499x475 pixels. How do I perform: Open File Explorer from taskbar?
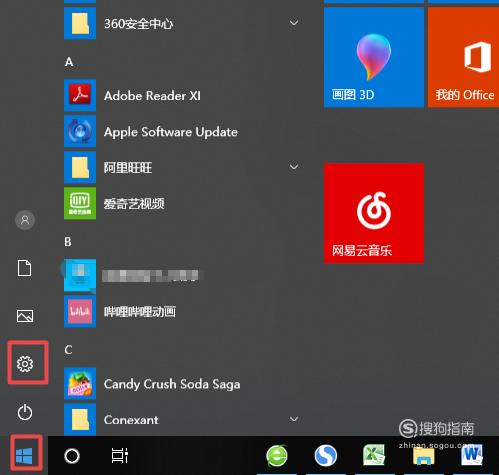(x=423, y=456)
